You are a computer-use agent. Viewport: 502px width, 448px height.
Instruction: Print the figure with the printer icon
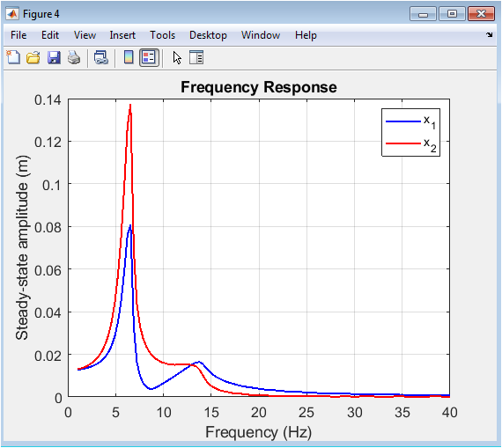point(74,58)
